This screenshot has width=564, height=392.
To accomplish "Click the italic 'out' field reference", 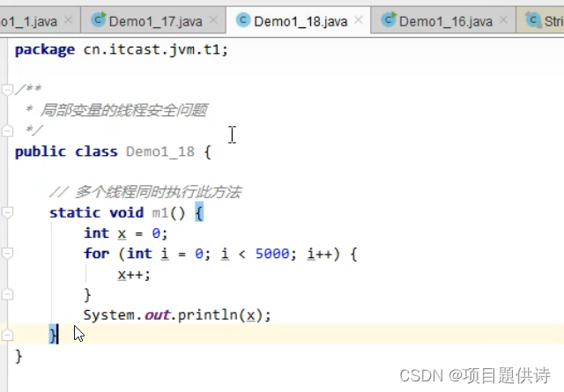I will pyautogui.click(x=157, y=315).
